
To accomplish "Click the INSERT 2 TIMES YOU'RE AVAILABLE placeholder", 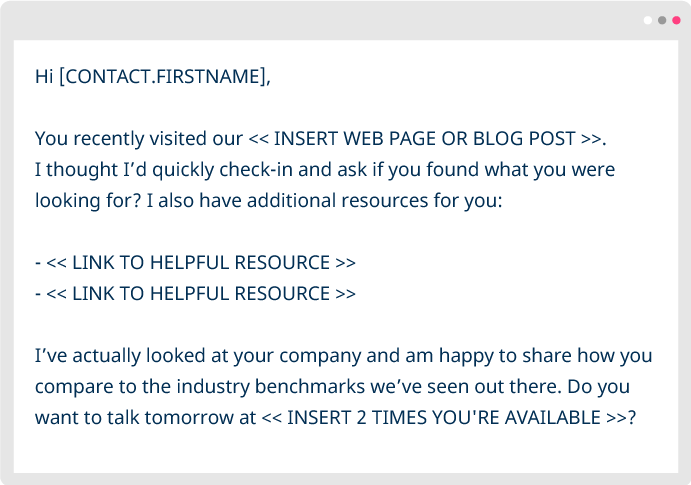I will click(x=446, y=418).
